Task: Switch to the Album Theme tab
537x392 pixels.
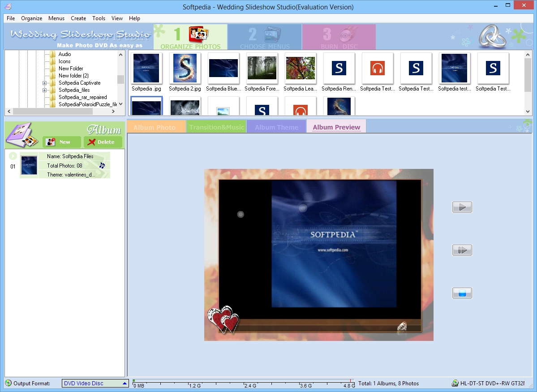Action: [x=276, y=126]
